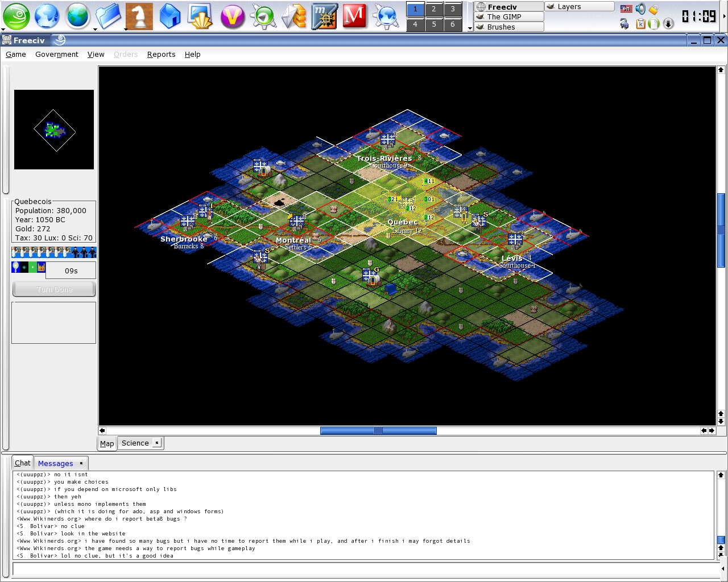
Task: Select the unit marked G on map
Action: coord(371,277)
